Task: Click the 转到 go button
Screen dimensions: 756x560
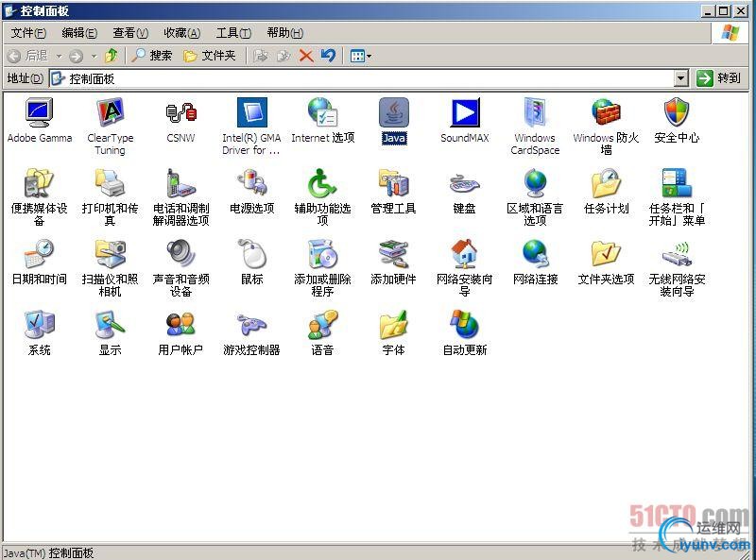Action: pos(719,77)
